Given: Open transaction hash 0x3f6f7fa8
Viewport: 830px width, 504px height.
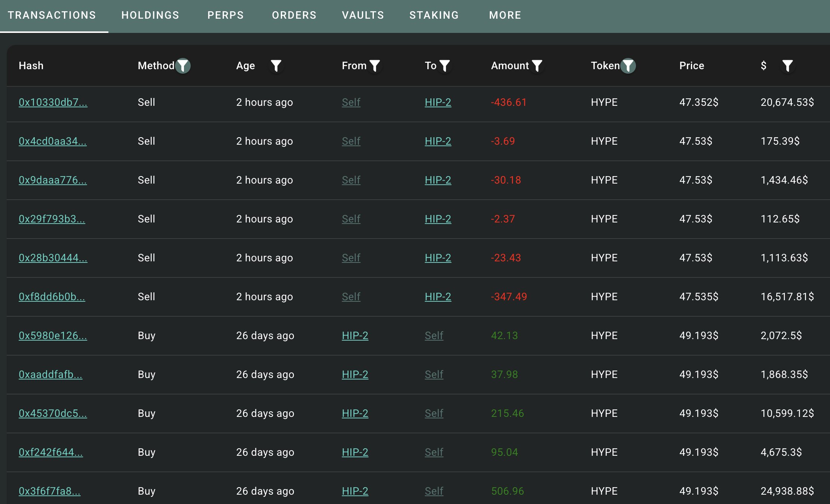Looking at the screenshot, I should (50, 491).
